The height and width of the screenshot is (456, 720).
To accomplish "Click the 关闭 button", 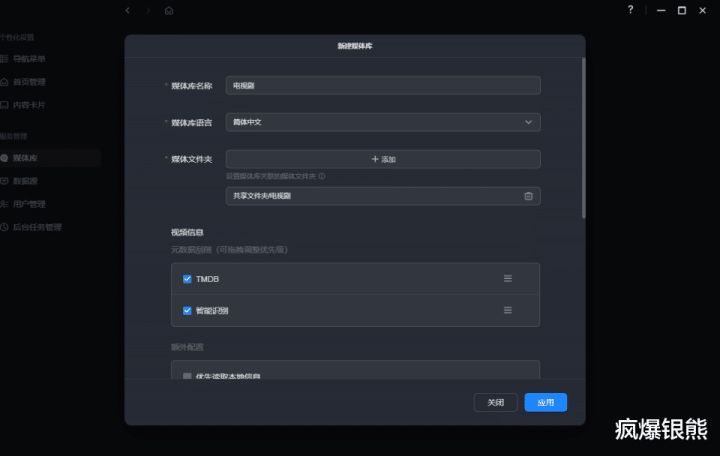I will [x=495, y=402].
